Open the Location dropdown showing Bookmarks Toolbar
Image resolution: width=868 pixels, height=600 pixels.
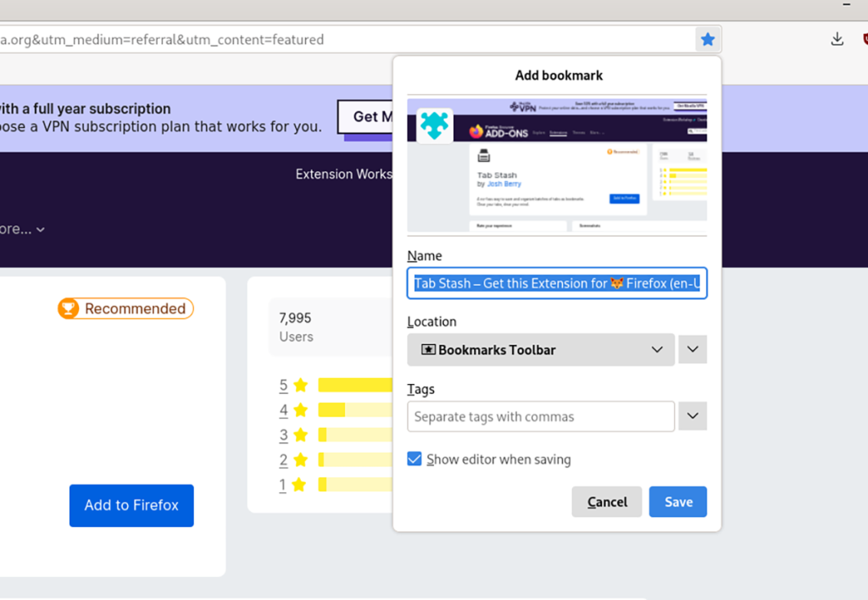[x=540, y=349]
